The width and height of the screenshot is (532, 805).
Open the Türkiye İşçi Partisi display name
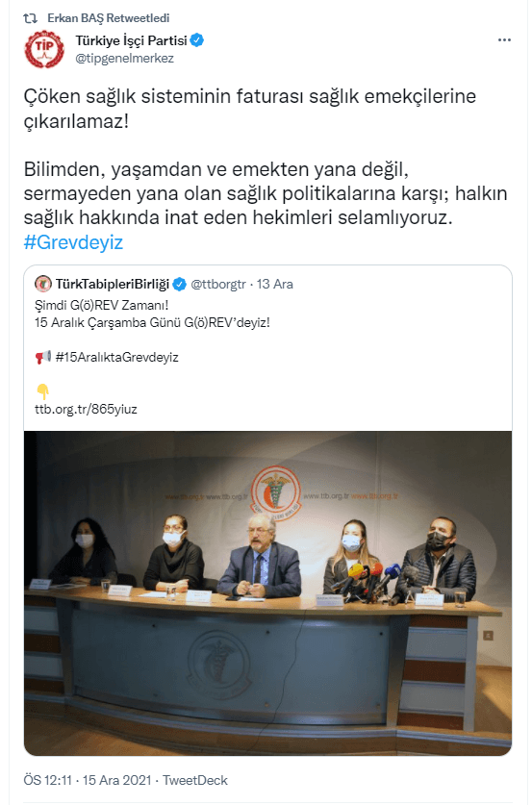click(131, 40)
